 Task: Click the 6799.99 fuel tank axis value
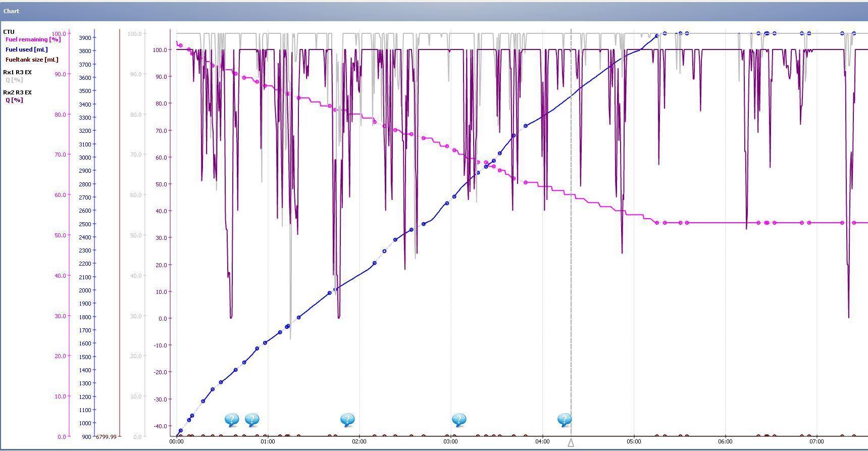[106, 437]
